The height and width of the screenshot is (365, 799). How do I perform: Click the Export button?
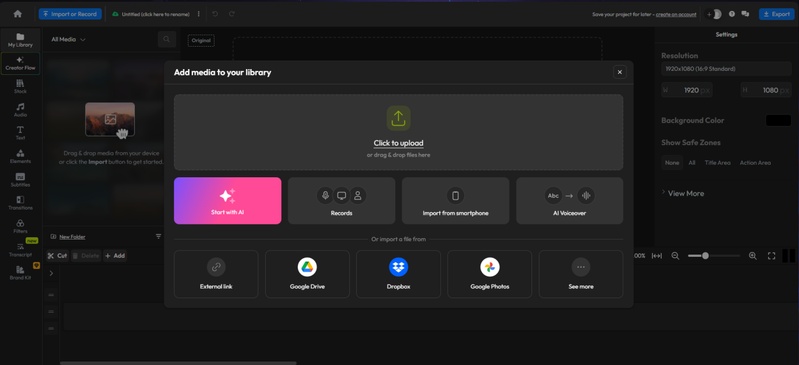777,14
